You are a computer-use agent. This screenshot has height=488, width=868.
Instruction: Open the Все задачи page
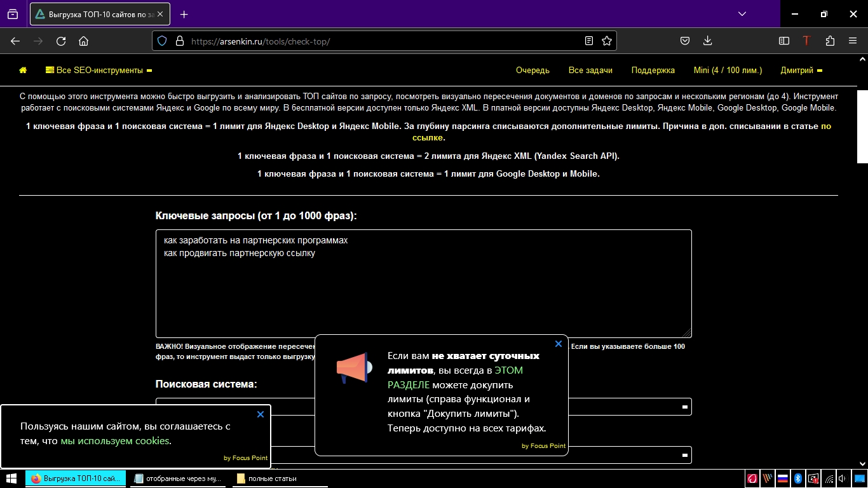(x=590, y=71)
